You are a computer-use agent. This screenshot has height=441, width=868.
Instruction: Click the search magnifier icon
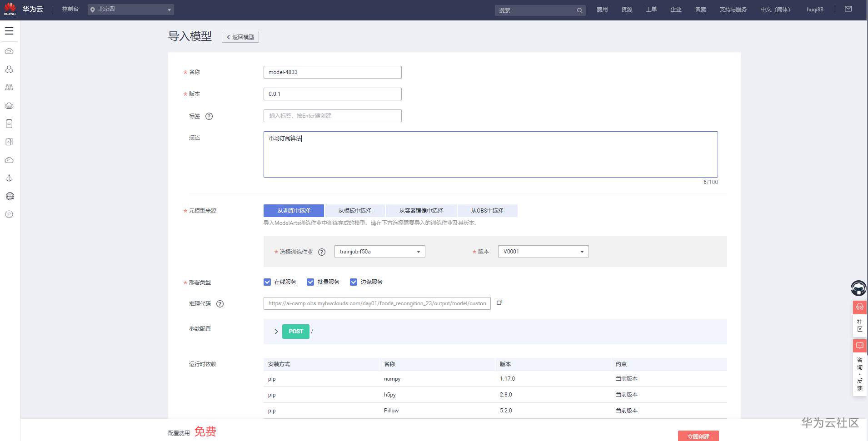(579, 10)
